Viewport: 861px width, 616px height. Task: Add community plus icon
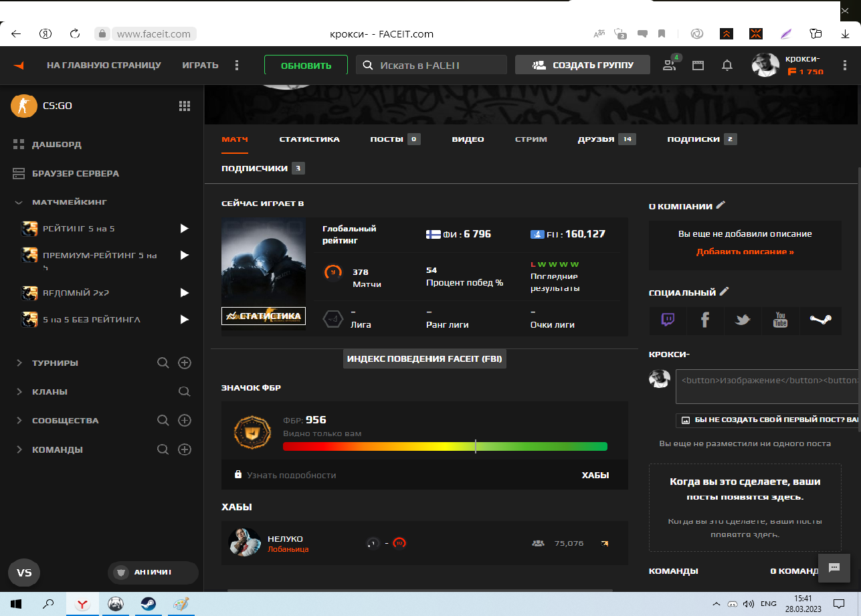click(x=185, y=420)
